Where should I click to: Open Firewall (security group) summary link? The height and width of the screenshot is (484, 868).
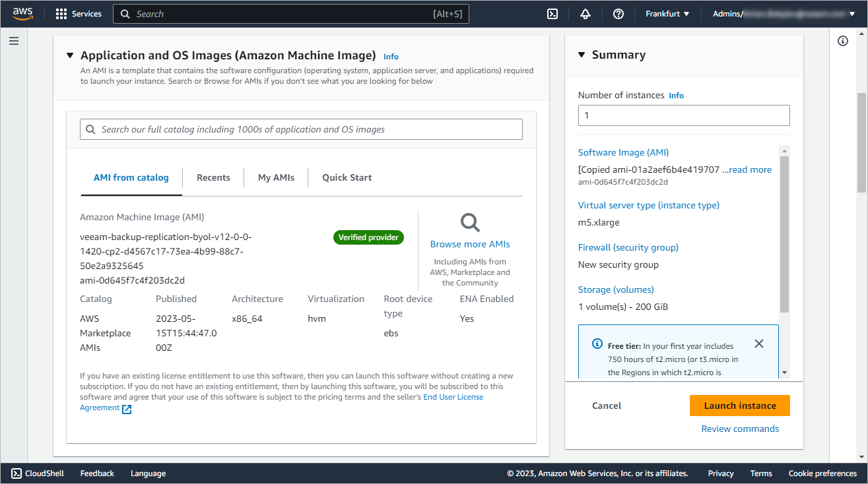(628, 247)
